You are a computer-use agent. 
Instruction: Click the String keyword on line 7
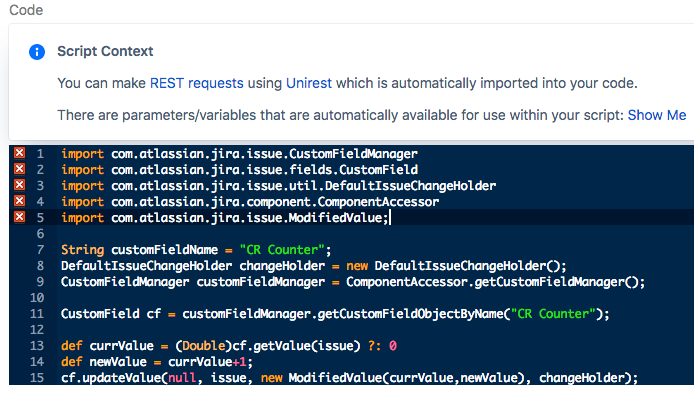point(82,250)
